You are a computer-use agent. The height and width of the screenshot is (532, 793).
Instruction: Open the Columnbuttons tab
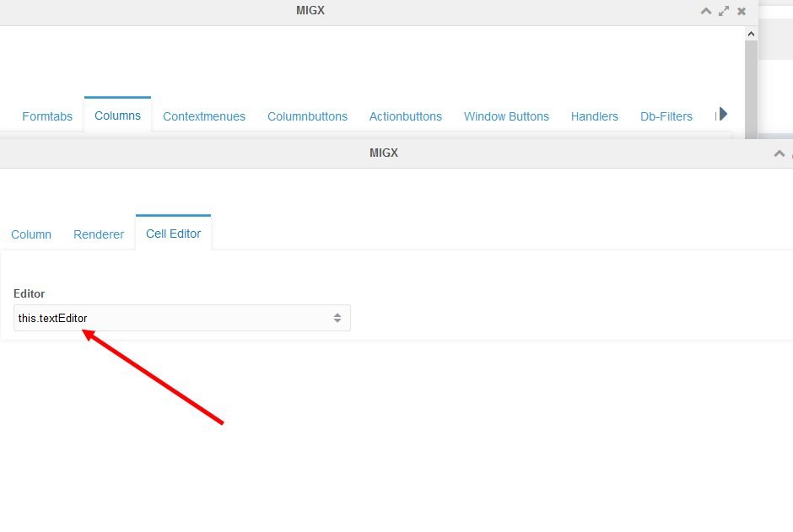(x=307, y=116)
